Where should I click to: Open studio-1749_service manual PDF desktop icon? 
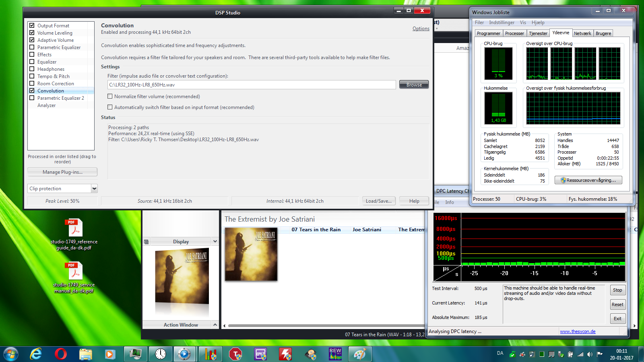pos(74,278)
